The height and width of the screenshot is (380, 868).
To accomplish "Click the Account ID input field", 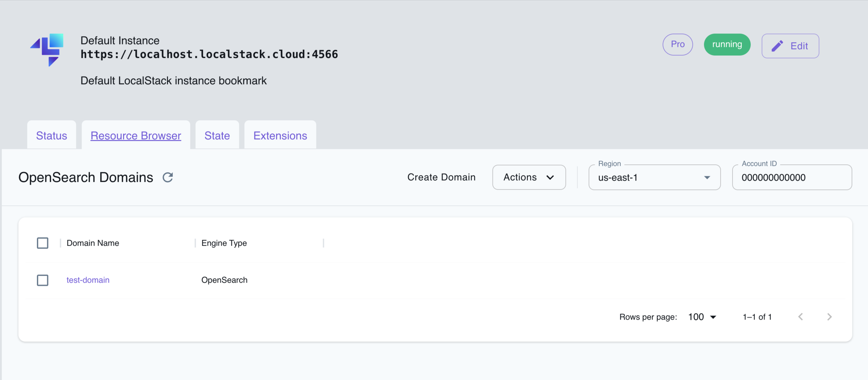I will pyautogui.click(x=792, y=177).
